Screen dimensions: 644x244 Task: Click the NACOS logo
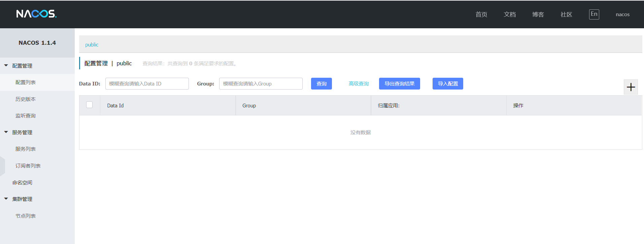pyautogui.click(x=36, y=14)
